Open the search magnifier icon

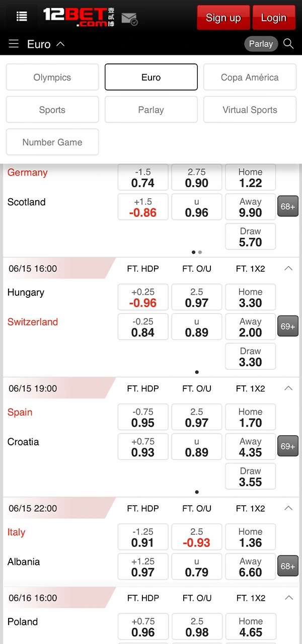click(x=288, y=44)
